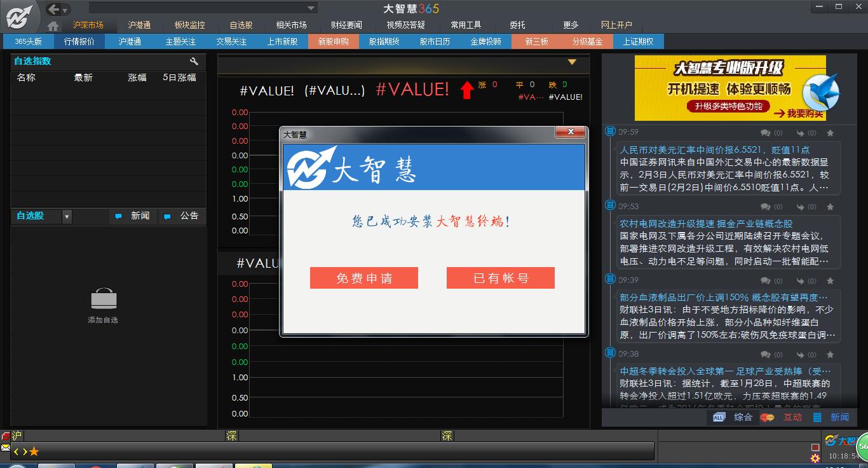
Task: Click the wrench settings icon in 自选指数
Action: (194, 61)
